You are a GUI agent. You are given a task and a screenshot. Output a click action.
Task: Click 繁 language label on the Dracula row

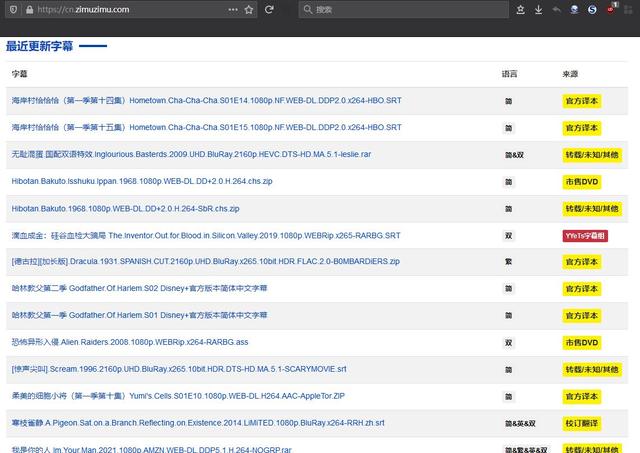pyautogui.click(x=509, y=262)
